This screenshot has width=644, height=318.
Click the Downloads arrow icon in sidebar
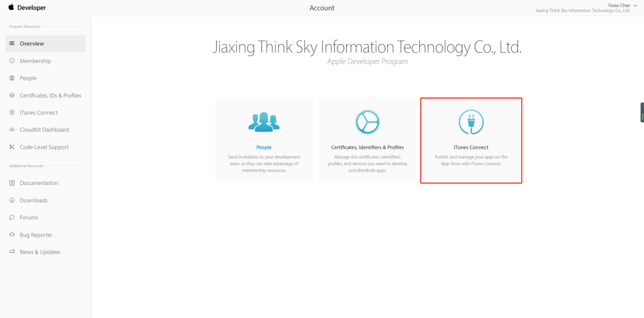click(x=12, y=200)
